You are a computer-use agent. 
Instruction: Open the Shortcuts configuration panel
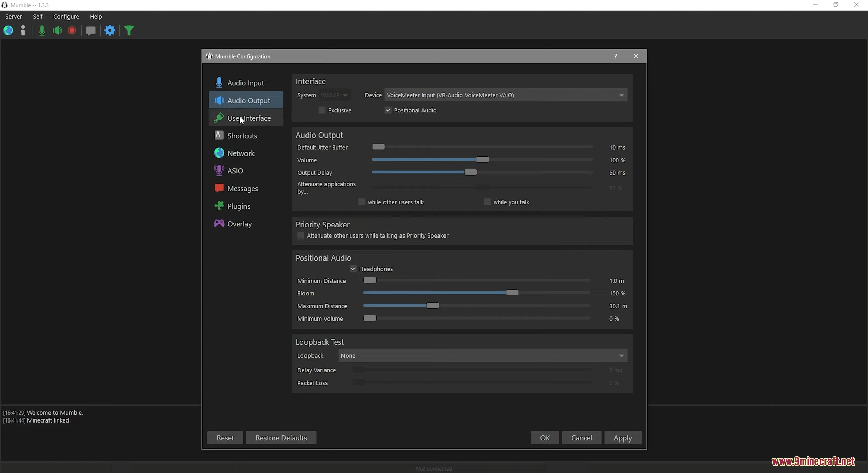[x=241, y=135]
